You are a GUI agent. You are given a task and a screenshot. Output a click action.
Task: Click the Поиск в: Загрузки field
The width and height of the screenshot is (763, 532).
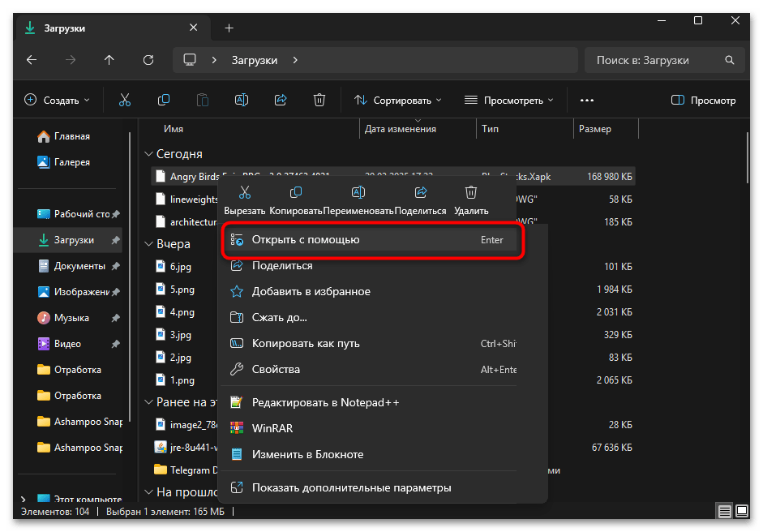pos(664,60)
